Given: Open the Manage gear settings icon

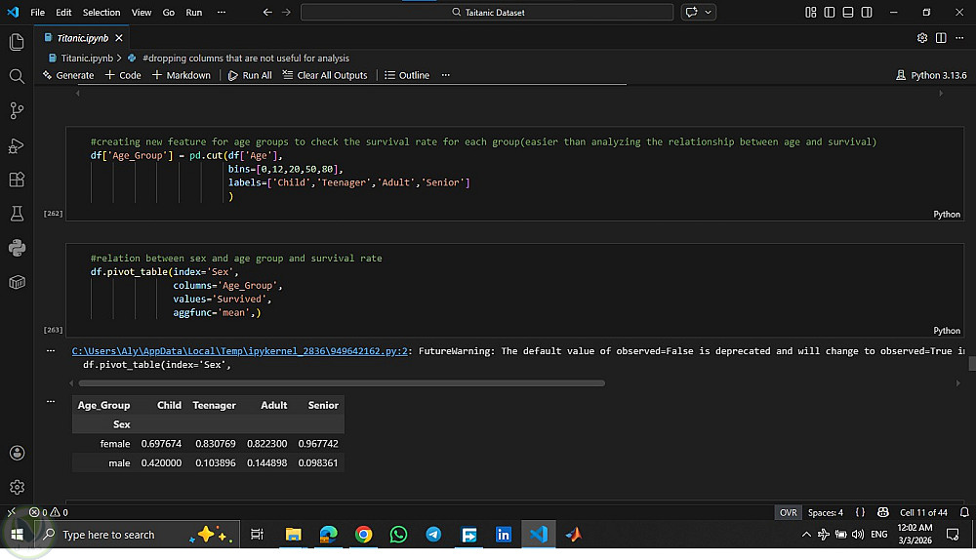Looking at the screenshot, I should (16, 486).
